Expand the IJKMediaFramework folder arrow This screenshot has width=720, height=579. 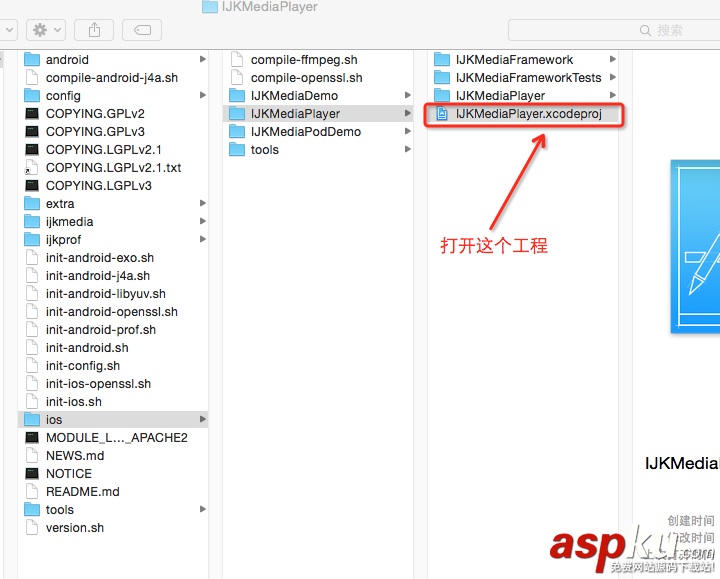click(613, 59)
